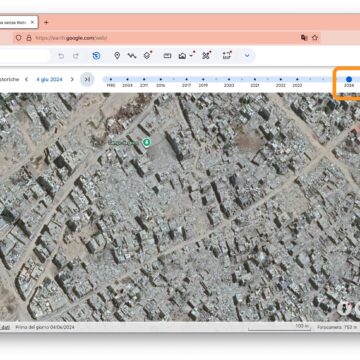Viewport: 360px width, 360px height.
Task: Open the dropdown next to imagery icon
Action: [x=191, y=56]
